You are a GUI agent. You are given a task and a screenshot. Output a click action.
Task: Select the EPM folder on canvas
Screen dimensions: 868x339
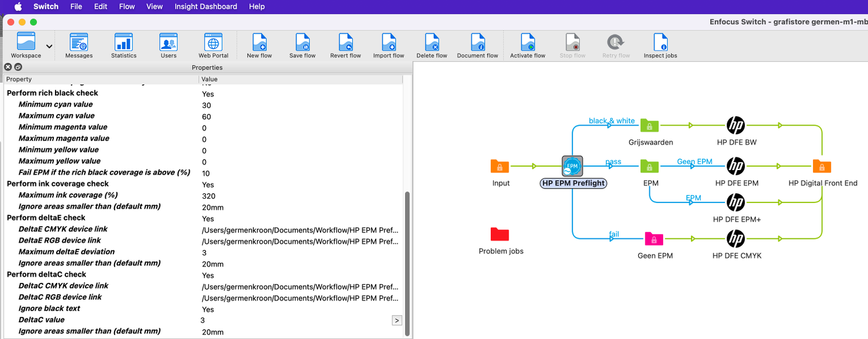[650, 167]
